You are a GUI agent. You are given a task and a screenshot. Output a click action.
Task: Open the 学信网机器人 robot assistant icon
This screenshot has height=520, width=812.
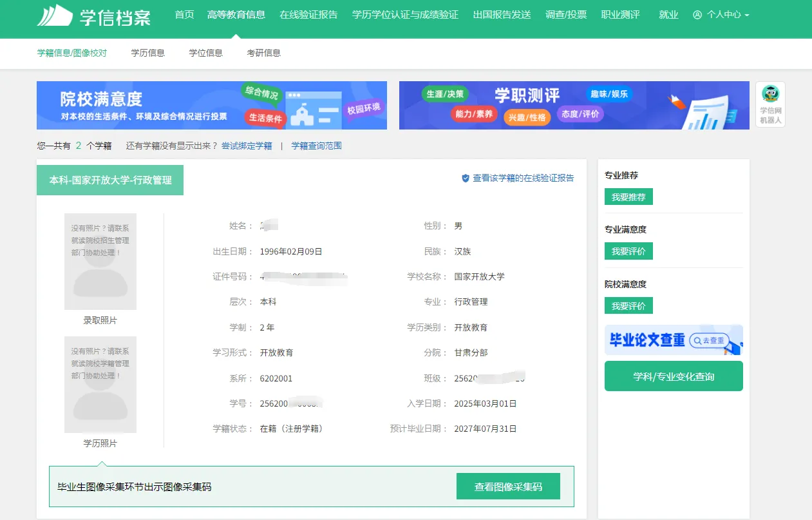[770, 104]
